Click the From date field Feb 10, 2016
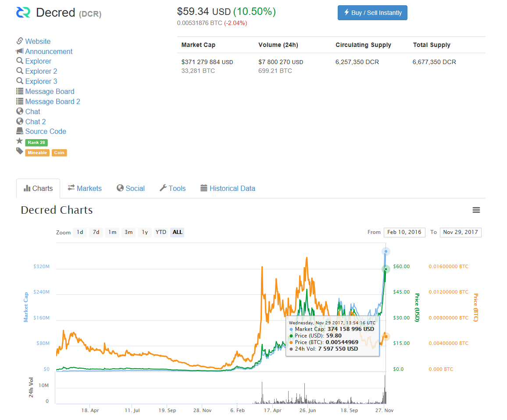Screen dimensions: 507x420 [404, 232]
